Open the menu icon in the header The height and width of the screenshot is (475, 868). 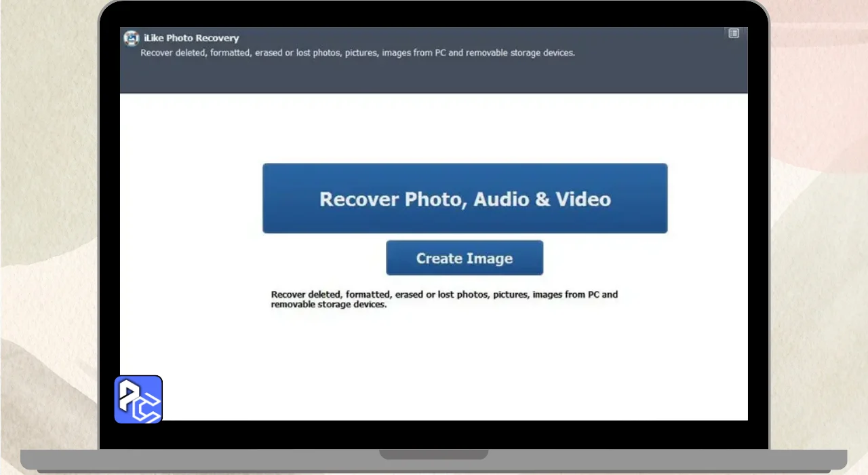pos(734,33)
